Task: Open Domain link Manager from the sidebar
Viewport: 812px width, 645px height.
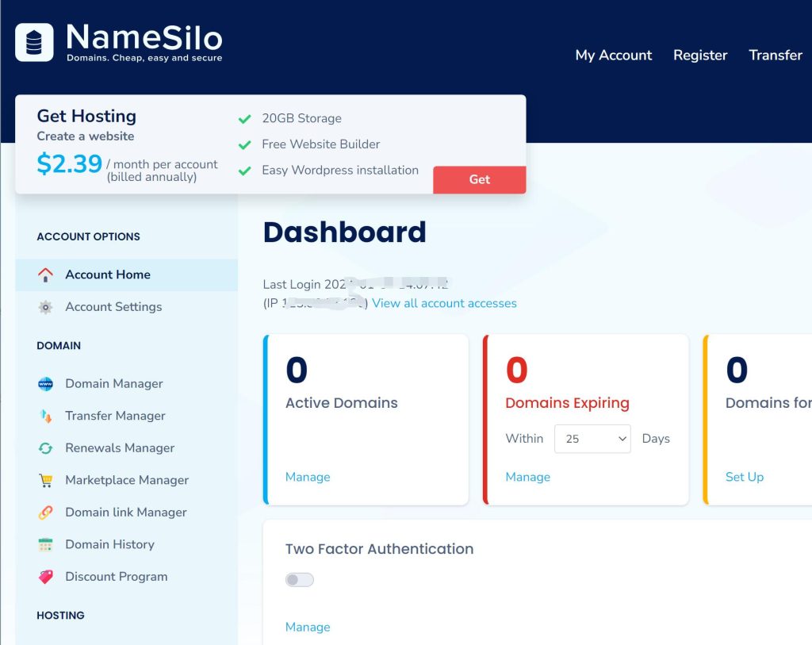Action: pyautogui.click(x=126, y=513)
